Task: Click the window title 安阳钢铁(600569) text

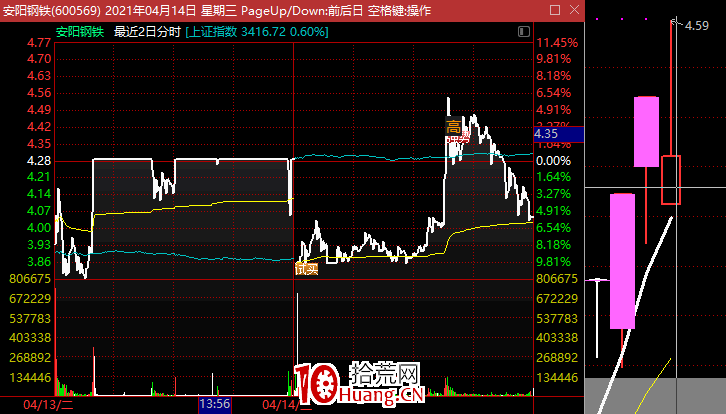Action: tap(52, 11)
